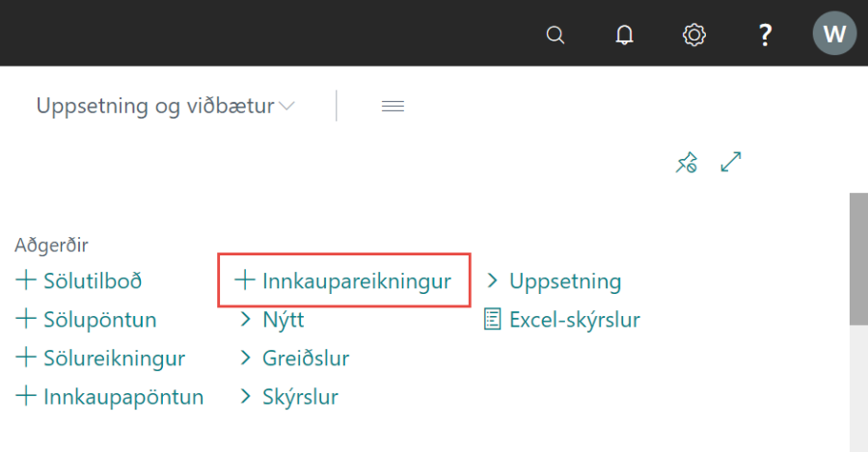Expand the Uppsetning action group
The width and height of the screenshot is (868, 452).
click(x=554, y=281)
